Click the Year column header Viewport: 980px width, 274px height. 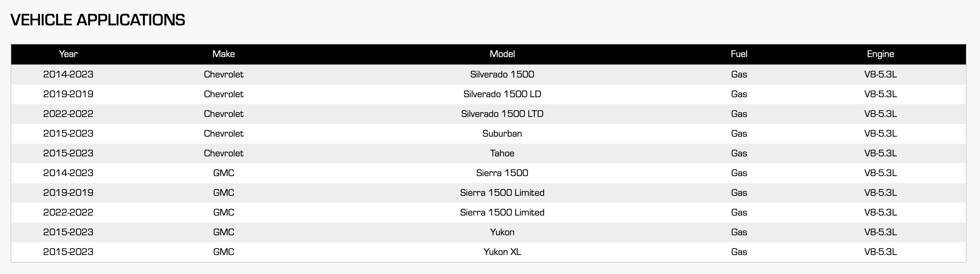[68, 54]
